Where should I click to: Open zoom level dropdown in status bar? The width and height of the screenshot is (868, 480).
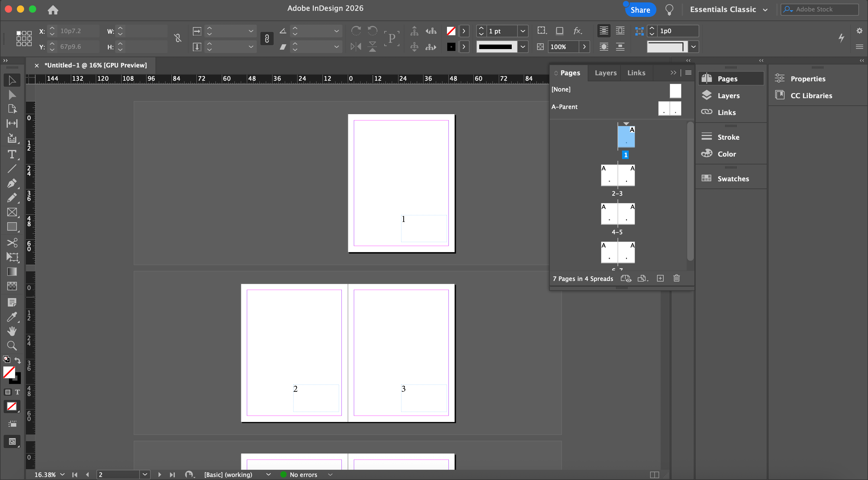(x=62, y=475)
